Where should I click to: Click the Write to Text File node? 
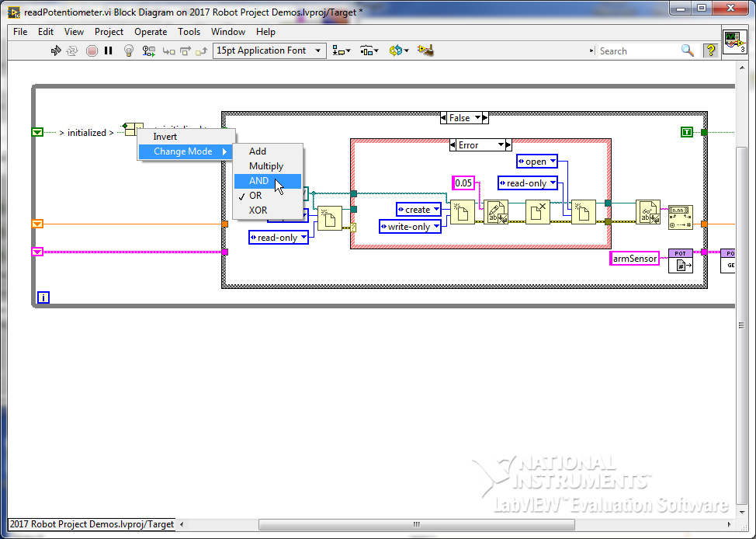click(497, 212)
